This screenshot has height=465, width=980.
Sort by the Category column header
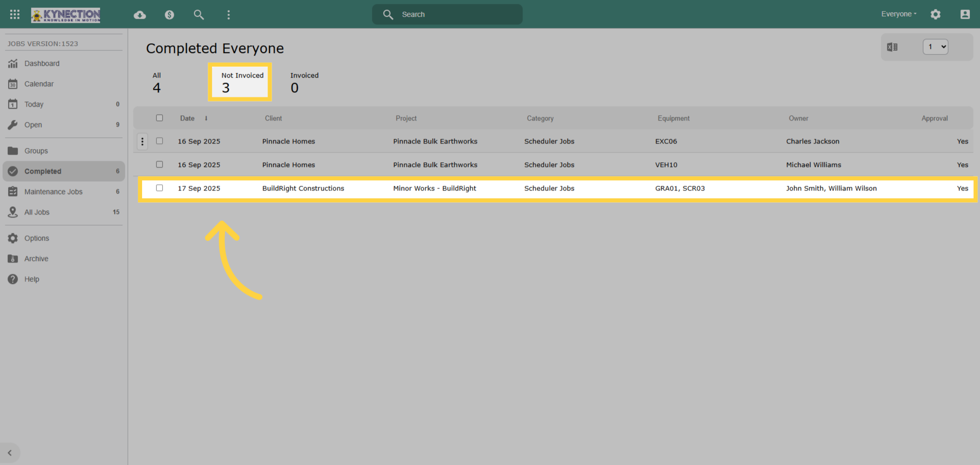pos(540,118)
